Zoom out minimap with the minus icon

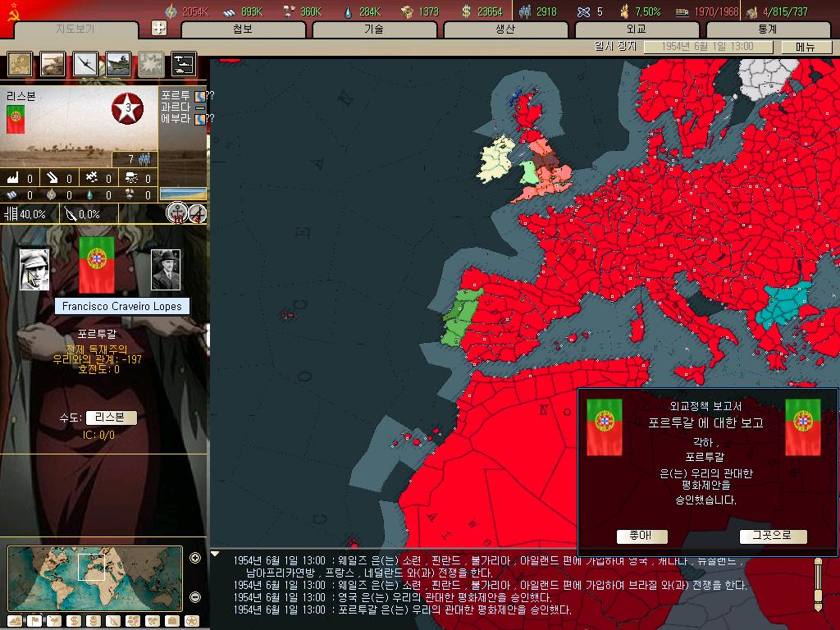pyautogui.click(x=195, y=597)
